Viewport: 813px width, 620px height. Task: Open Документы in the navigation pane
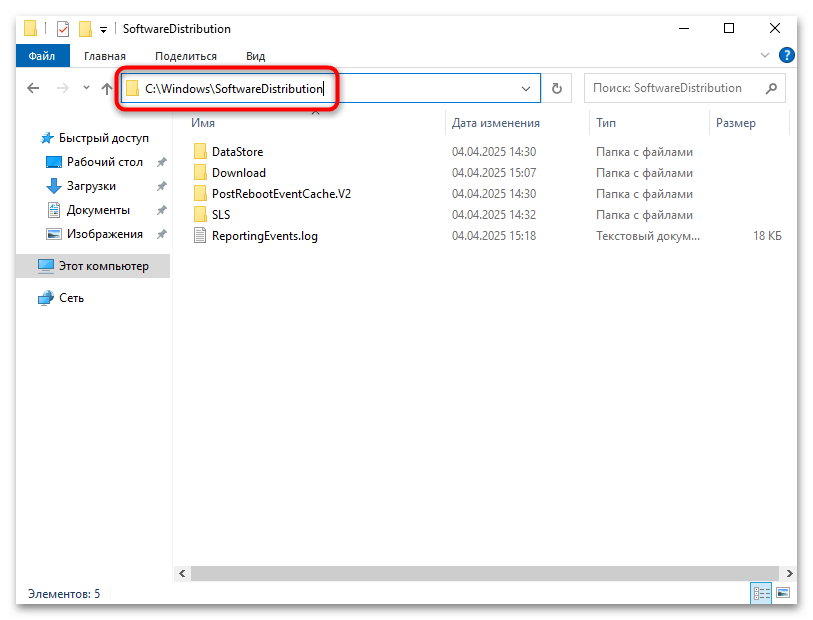(x=98, y=210)
